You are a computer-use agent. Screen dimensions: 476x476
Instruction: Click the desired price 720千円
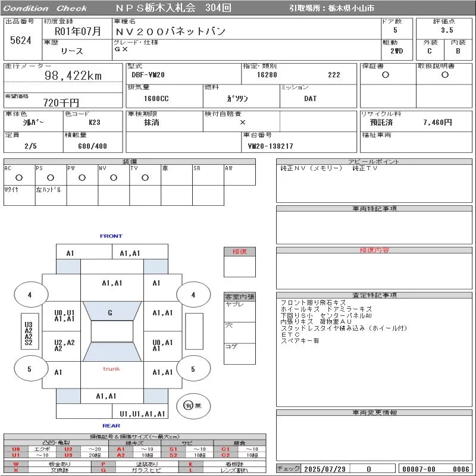tap(61, 102)
